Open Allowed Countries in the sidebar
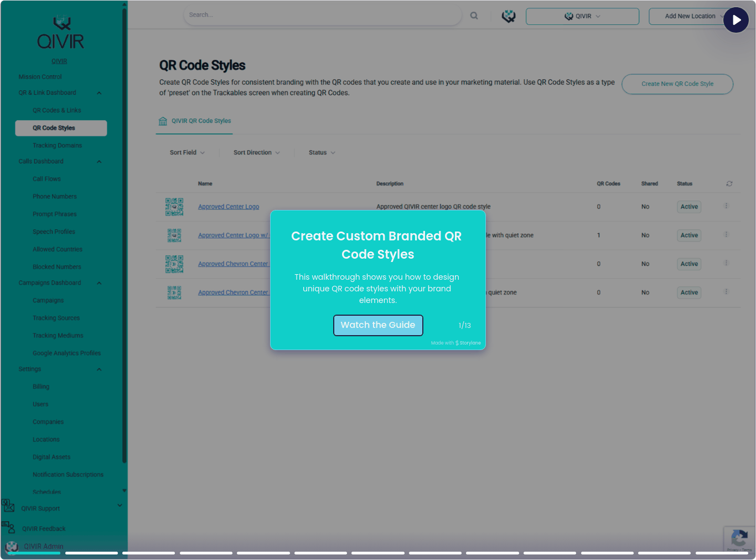756x560 pixels. tap(57, 250)
